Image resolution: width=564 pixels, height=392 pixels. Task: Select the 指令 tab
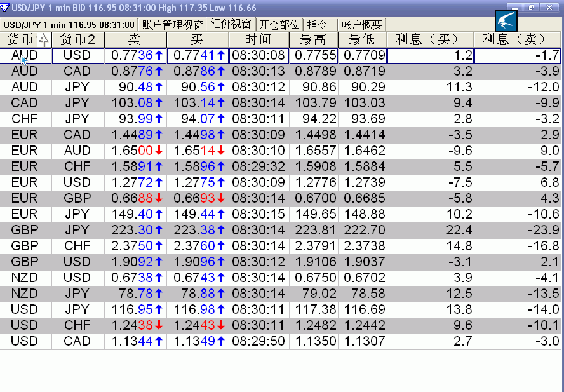(318, 25)
